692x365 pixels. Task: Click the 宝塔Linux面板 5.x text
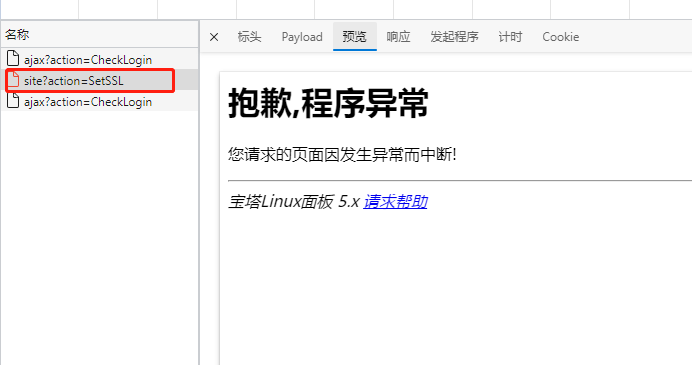293,202
